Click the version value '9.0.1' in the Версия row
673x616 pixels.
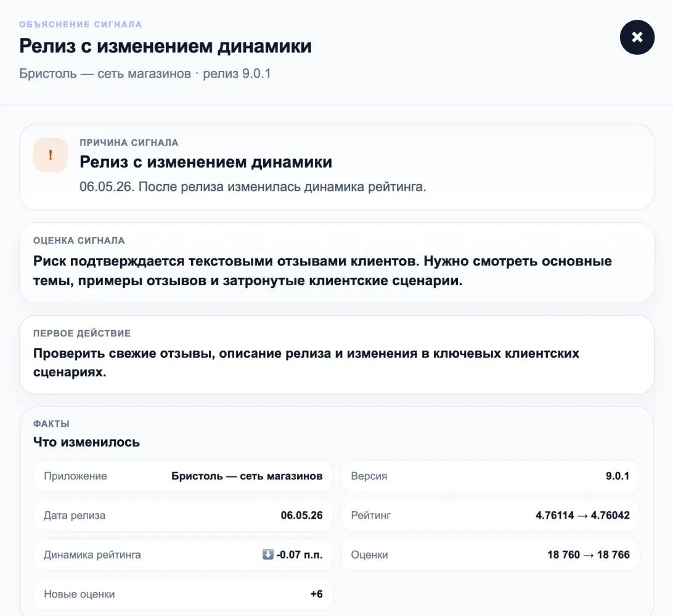[x=618, y=476]
